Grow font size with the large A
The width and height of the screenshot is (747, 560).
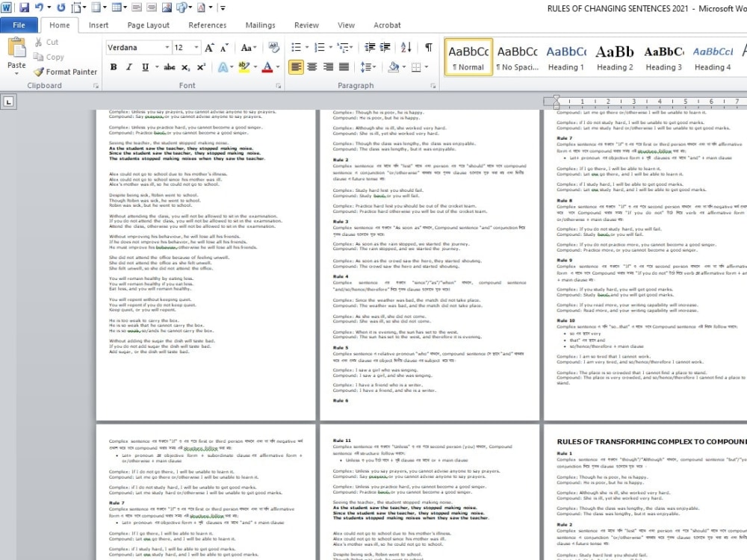209,48
